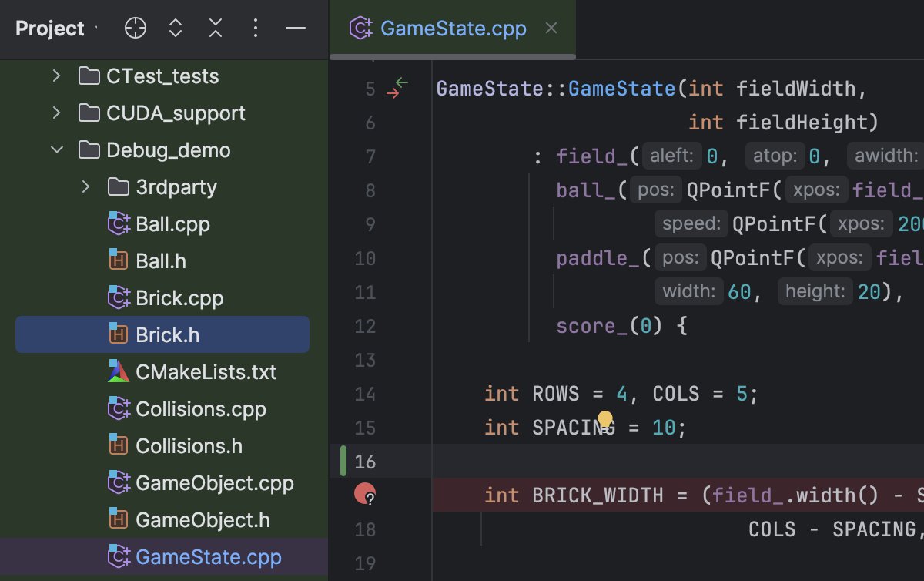Select Brick.h in the project tree
This screenshot has width=924, height=581.
coord(167,335)
